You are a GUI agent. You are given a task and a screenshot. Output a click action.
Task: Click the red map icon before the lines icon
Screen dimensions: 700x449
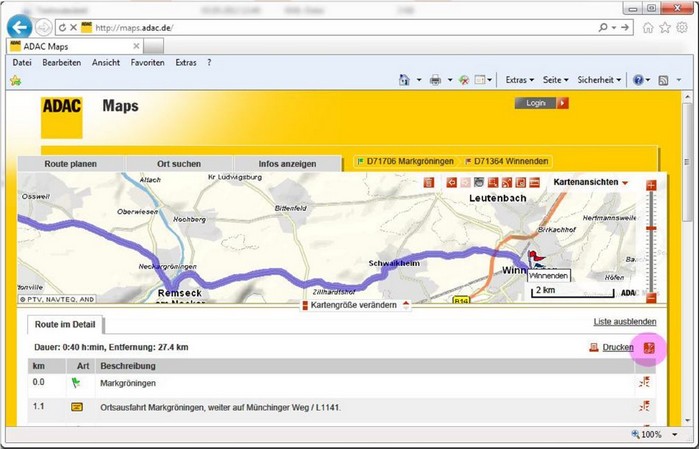[521, 182]
